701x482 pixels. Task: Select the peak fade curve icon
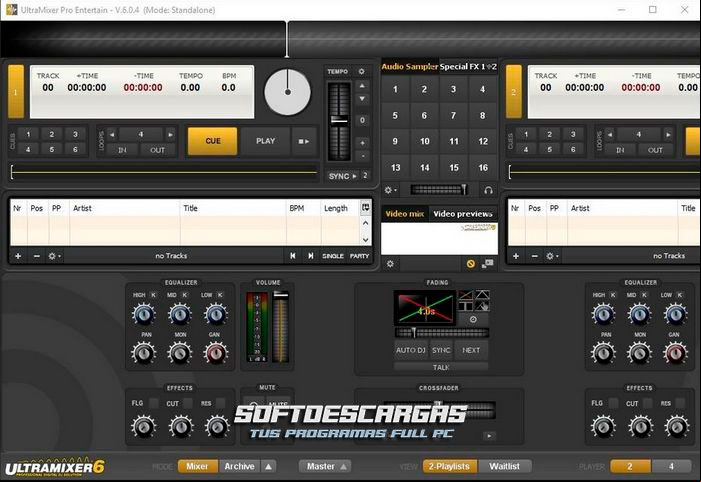(x=482, y=295)
